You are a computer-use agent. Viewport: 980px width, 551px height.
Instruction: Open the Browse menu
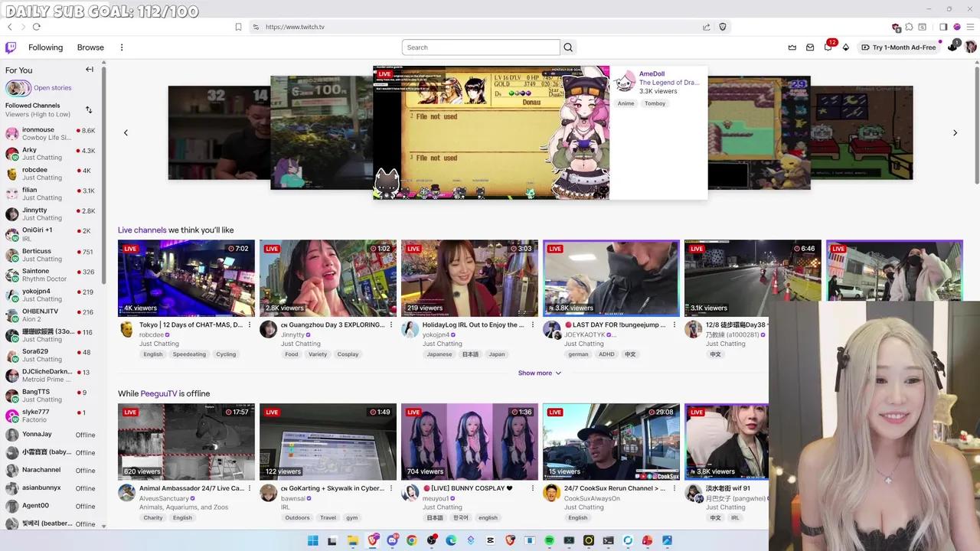(90, 47)
